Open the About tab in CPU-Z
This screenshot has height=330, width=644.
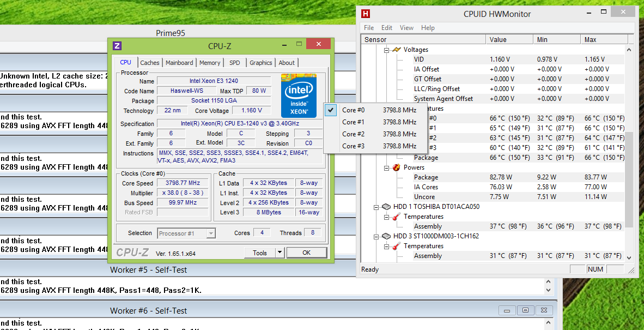click(286, 63)
